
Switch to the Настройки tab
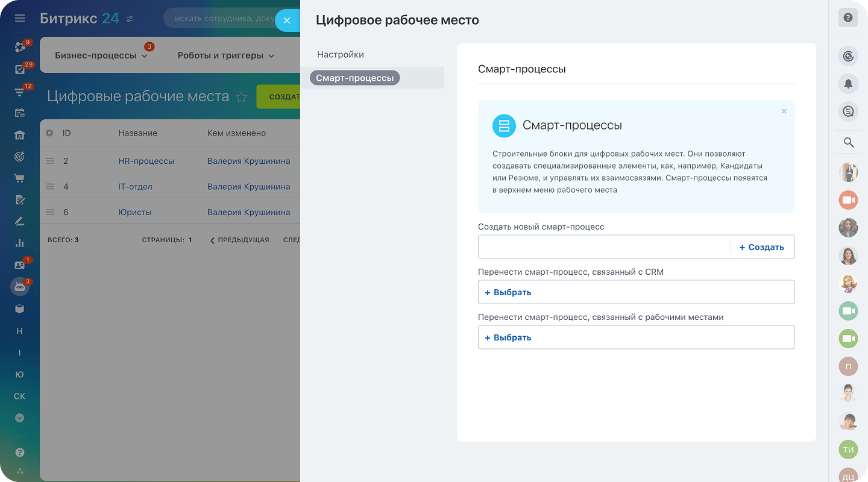[341, 55]
